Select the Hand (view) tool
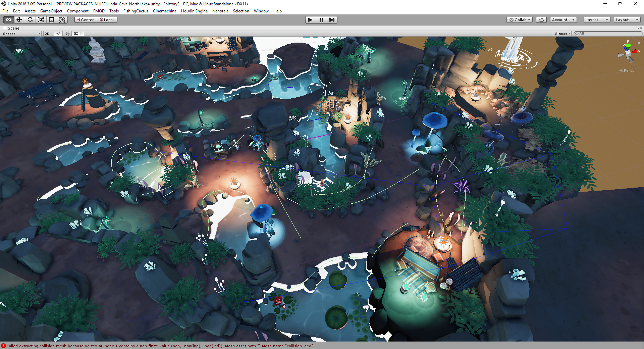Viewport: 644px width, 349px height. [9, 20]
